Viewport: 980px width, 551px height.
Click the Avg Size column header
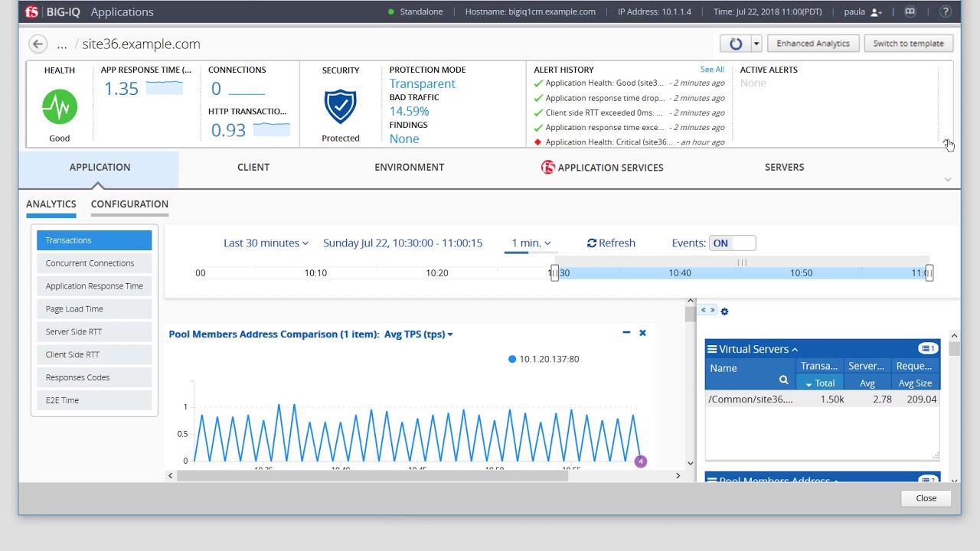coord(915,383)
